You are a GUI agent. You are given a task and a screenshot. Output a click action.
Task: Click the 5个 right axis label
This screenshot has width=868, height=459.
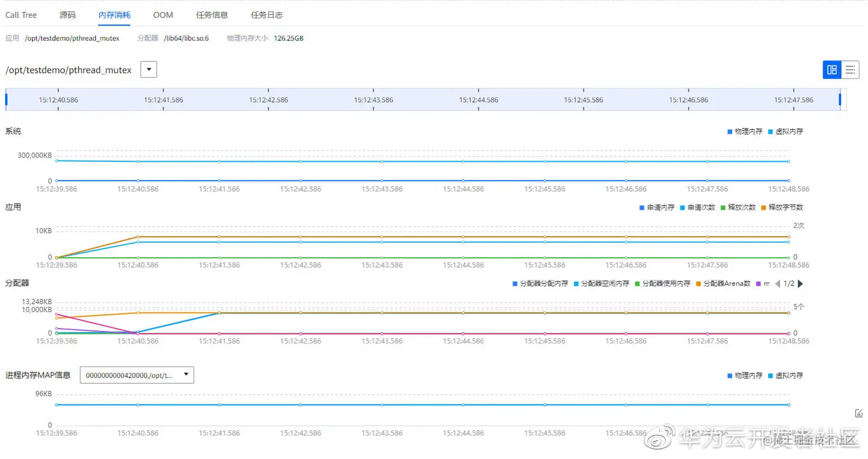click(799, 307)
